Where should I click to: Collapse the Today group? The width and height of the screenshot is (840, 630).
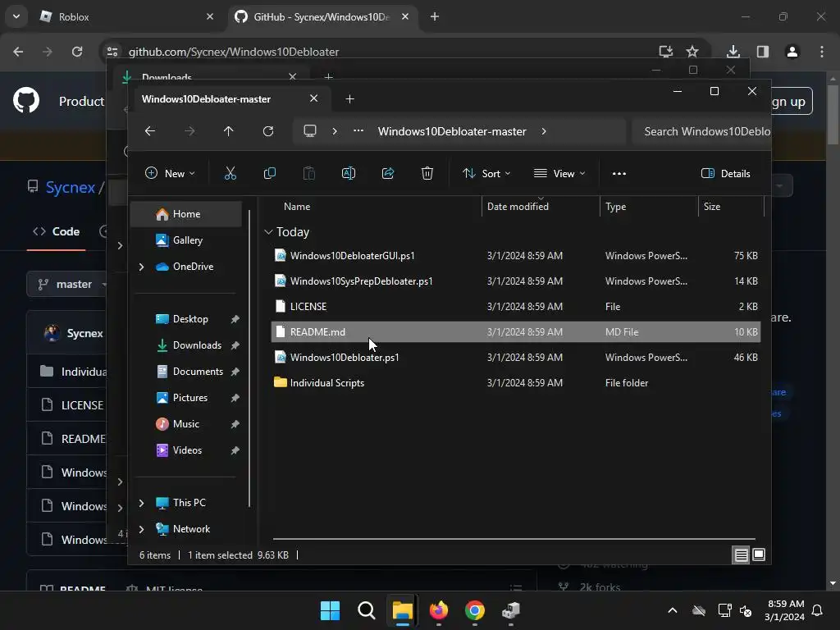[x=268, y=232]
